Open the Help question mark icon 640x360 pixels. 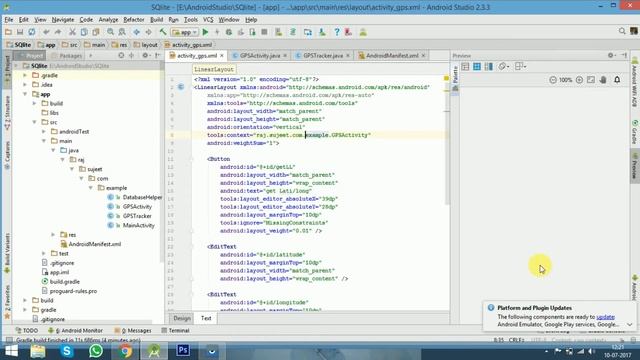(x=337, y=32)
